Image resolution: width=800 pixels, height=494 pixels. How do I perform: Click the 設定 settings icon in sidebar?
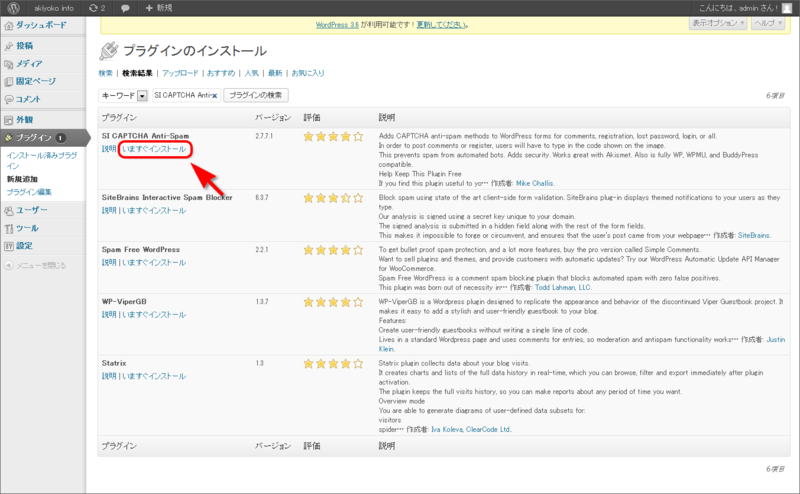click(9, 246)
